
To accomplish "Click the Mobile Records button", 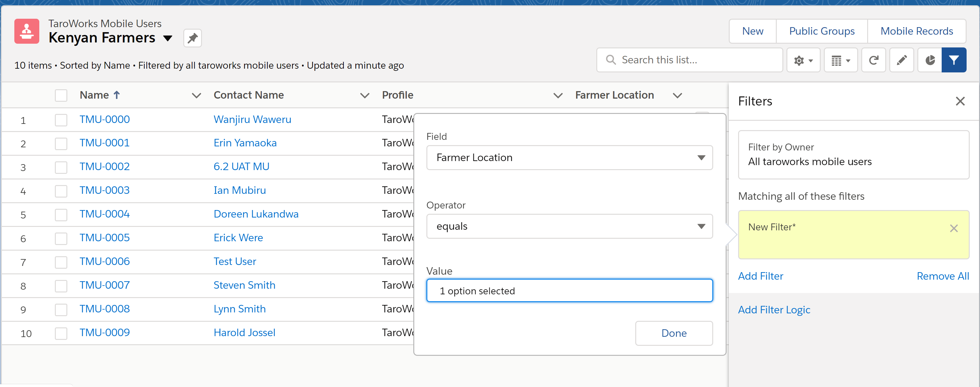I will point(916,31).
